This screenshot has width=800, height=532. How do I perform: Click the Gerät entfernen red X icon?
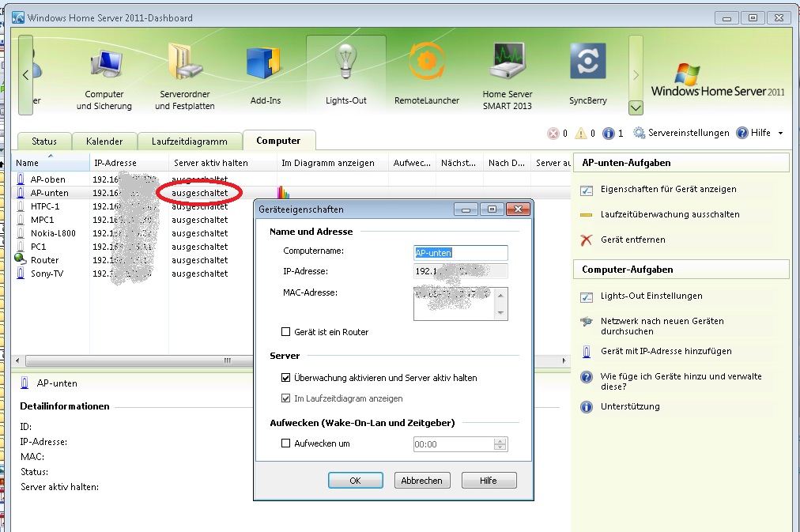point(587,240)
